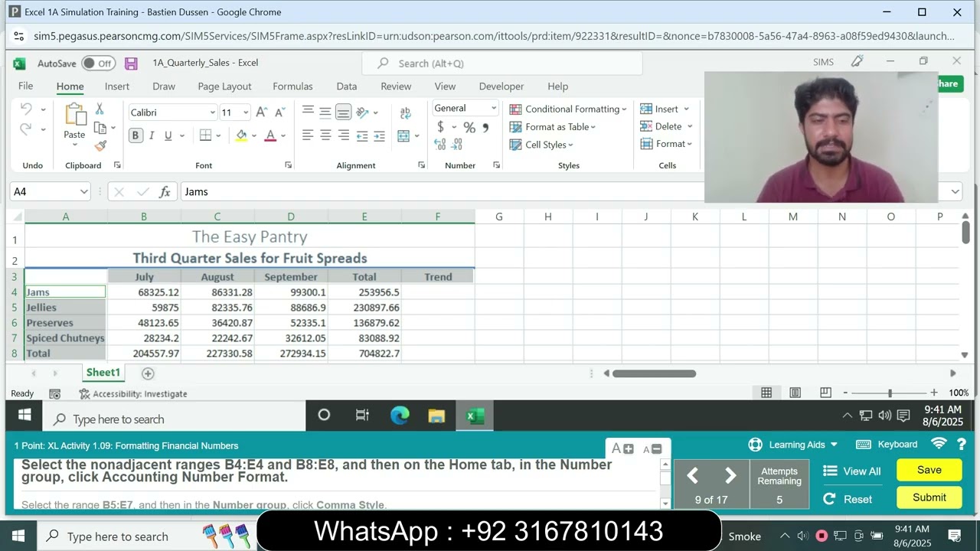Click Increase Font Size icon

click(x=262, y=112)
